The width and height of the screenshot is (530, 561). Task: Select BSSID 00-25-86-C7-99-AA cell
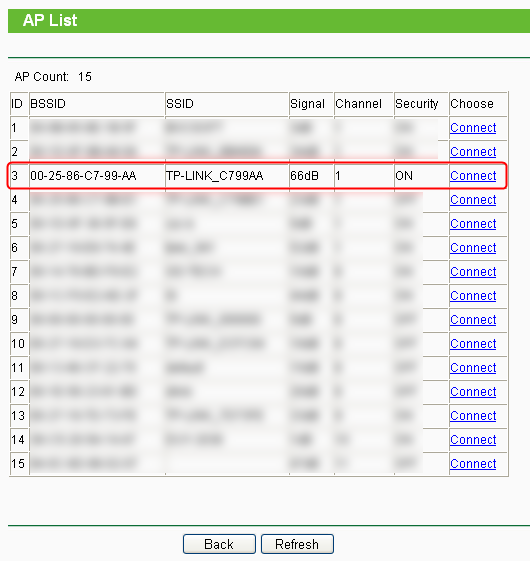[x=97, y=176]
